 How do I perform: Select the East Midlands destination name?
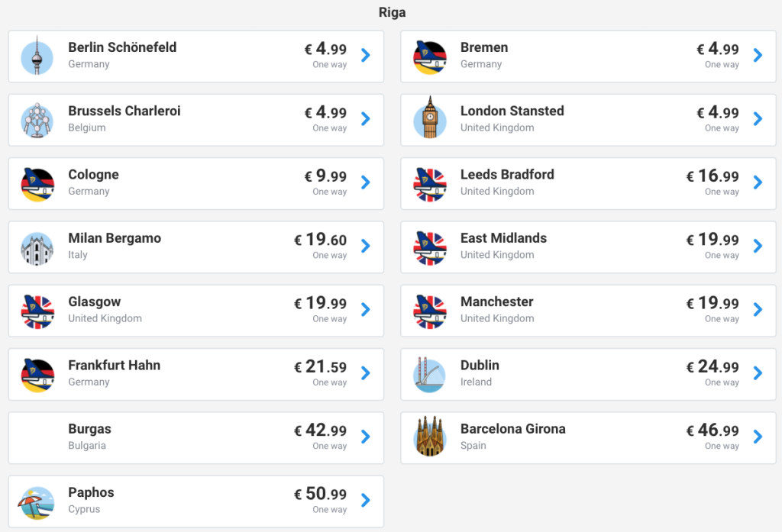(x=503, y=238)
